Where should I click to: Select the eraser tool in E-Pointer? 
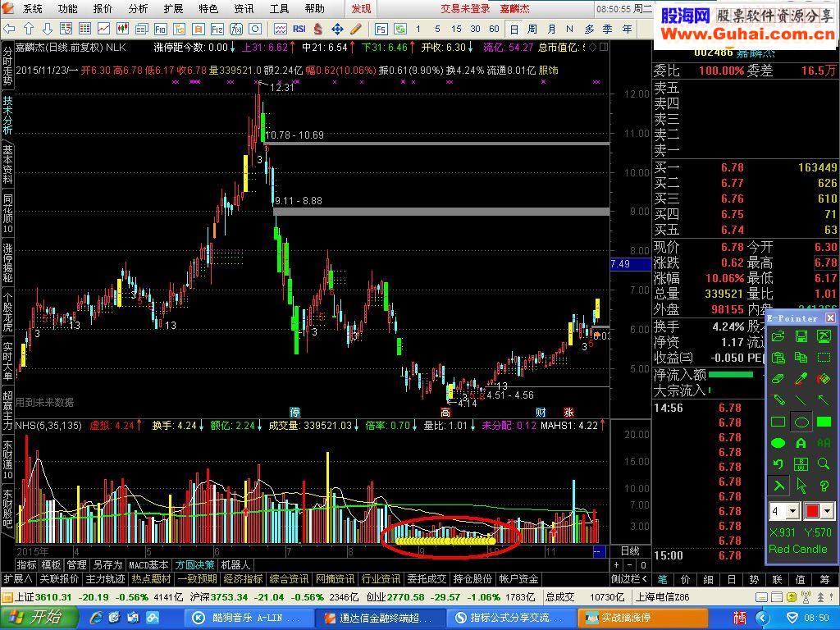point(778,379)
